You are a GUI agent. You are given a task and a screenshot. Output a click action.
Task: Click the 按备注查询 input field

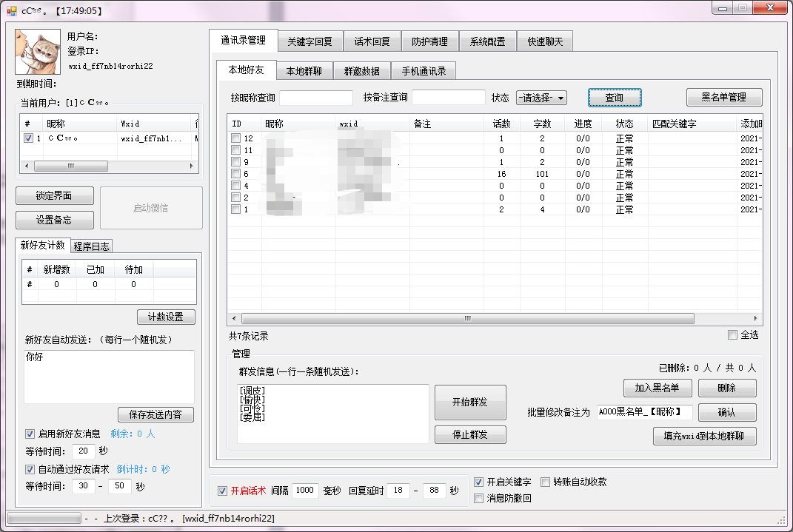[449, 98]
